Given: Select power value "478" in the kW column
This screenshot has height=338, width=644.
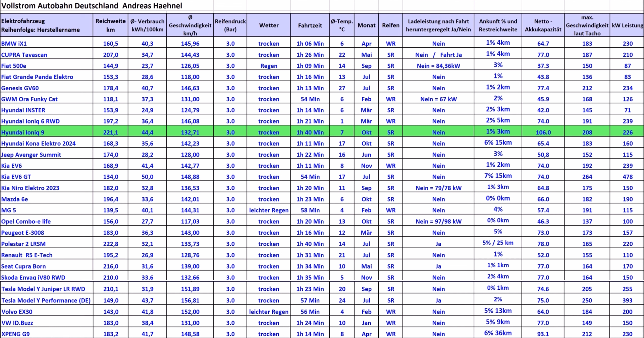Looking at the screenshot, I should pyautogui.click(x=627, y=177).
